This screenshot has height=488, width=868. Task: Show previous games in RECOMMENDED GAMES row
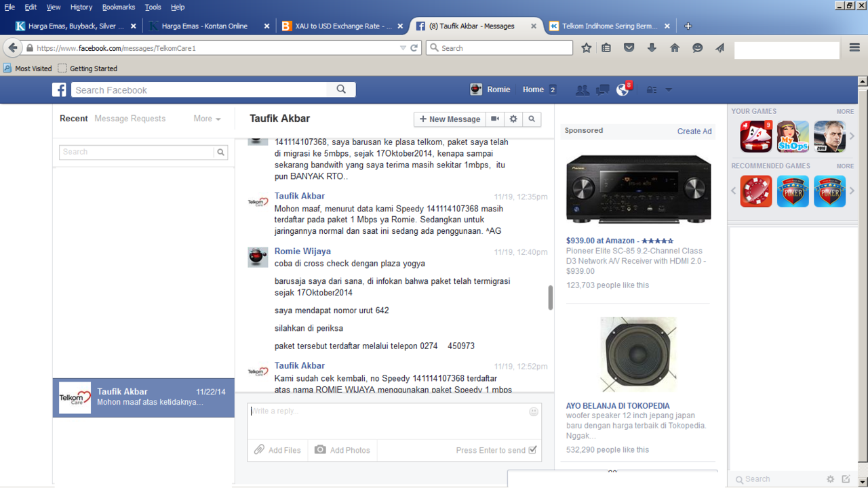(x=734, y=191)
